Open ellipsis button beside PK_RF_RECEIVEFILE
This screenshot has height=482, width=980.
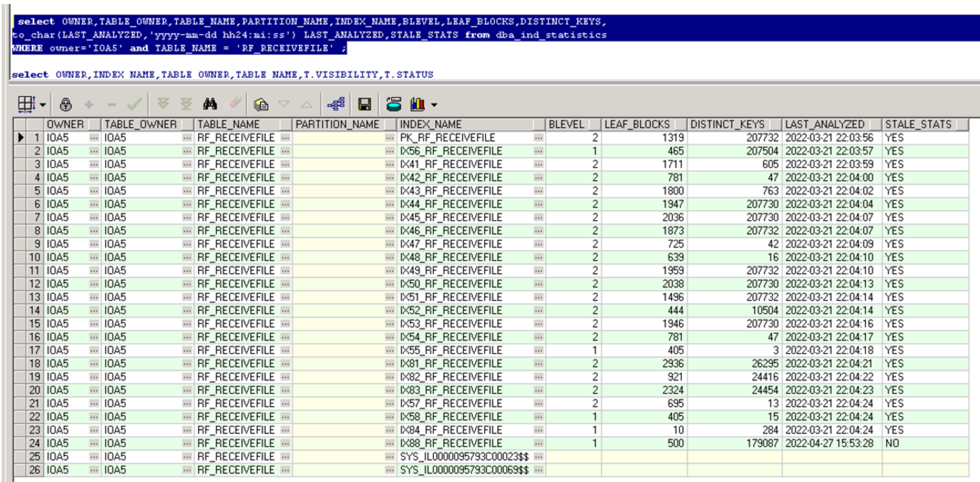click(538, 138)
